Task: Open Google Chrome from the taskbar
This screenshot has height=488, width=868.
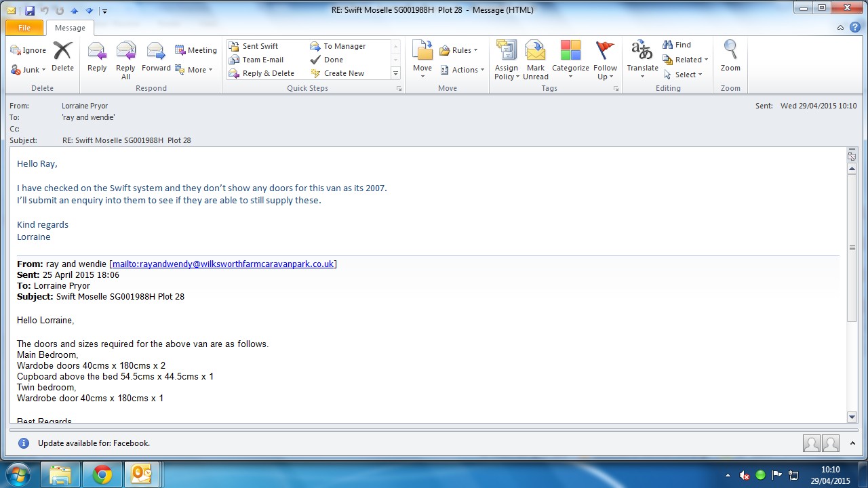Action: (102, 474)
